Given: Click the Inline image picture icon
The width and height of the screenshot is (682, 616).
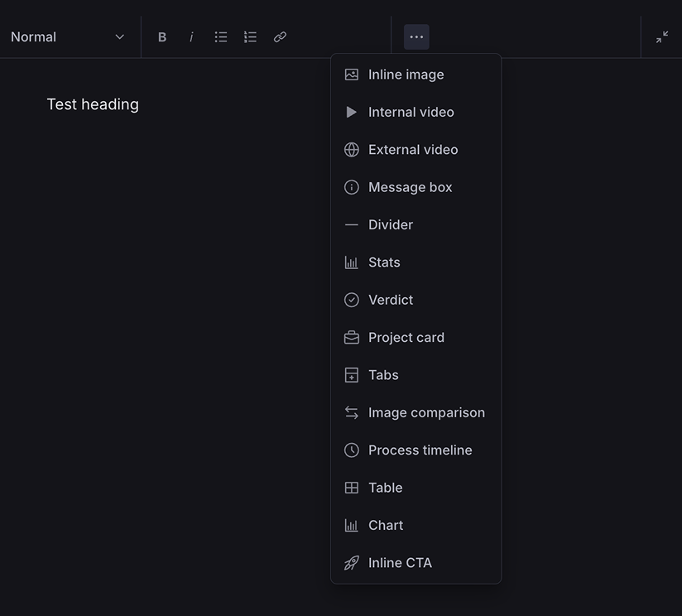Looking at the screenshot, I should (x=352, y=75).
